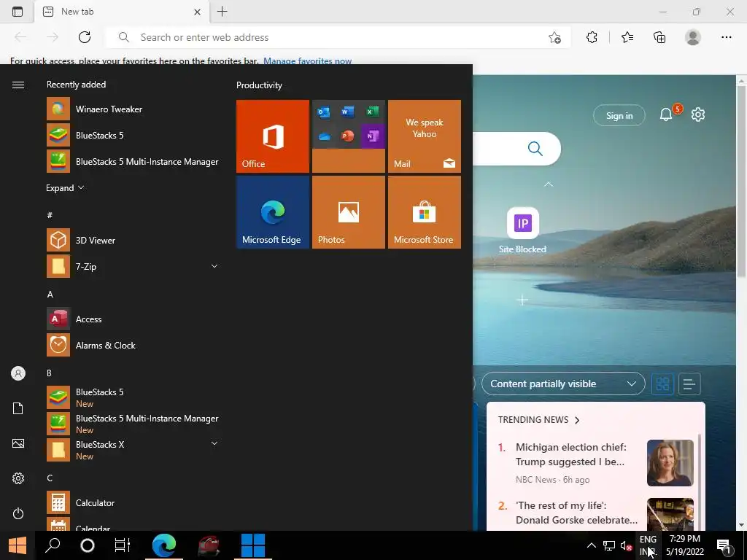This screenshot has width=747, height=560.
Task: Launch BlueStacks 5 under letter B
Action: coord(133,397)
